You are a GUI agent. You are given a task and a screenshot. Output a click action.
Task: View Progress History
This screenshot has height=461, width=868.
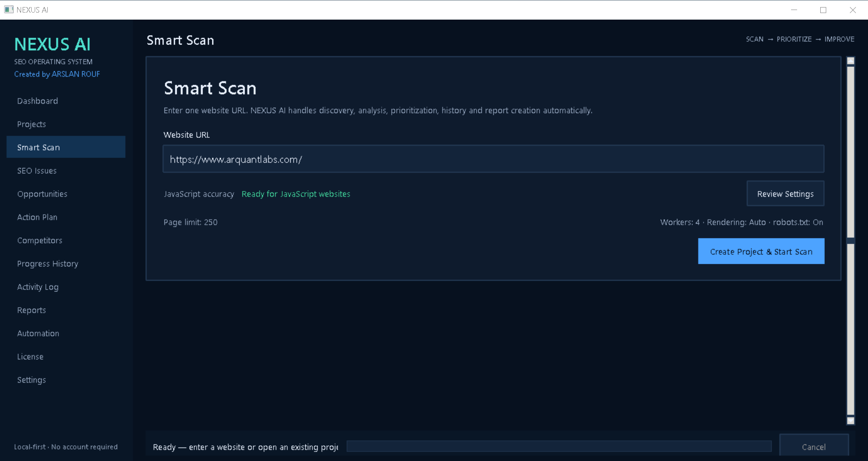click(x=66, y=264)
